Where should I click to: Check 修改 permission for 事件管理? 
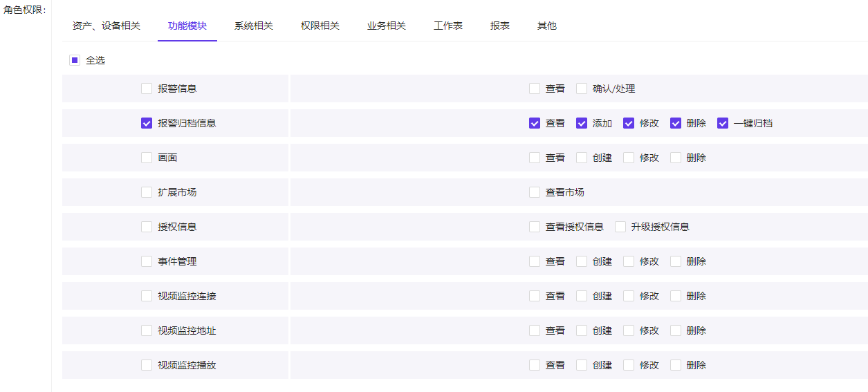click(629, 261)
